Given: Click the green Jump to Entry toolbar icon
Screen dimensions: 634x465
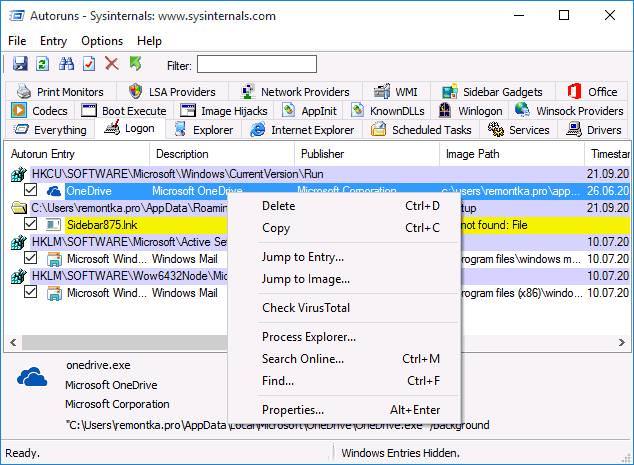Looking at the screenshot, I should coord(135,63).
